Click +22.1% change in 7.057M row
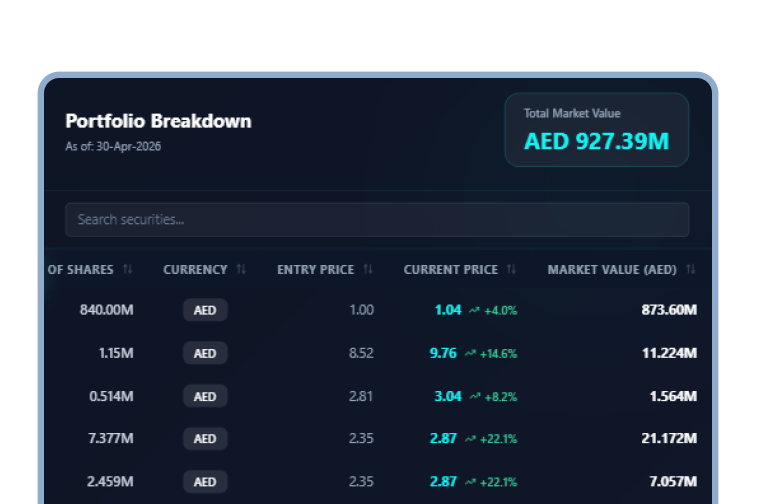This screenshot has width=758, height=504. (x=498, y=482)
